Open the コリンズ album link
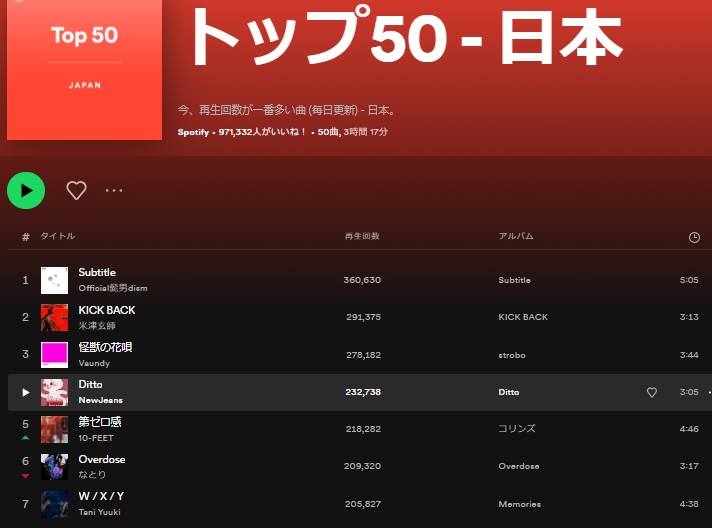Viewport: 712px width, 528px height. click(517, 429)
